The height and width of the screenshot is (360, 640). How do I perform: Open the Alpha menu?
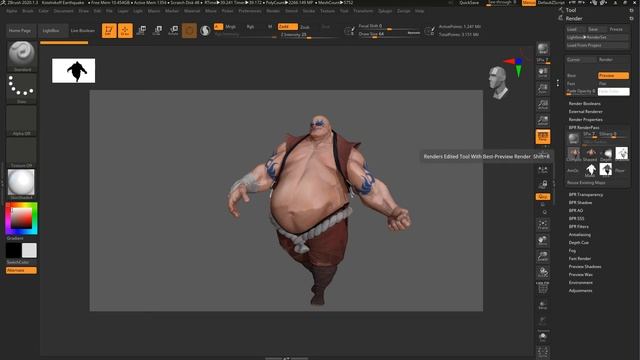[12, 11]
